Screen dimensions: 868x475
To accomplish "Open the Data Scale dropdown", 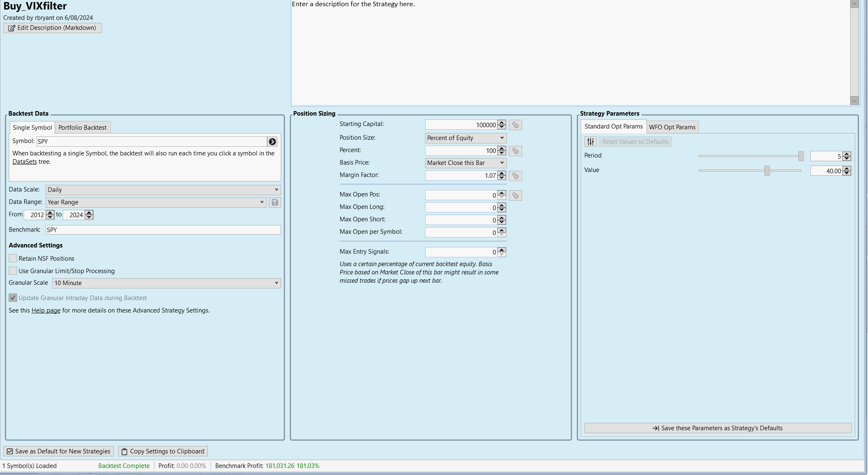I will point(163,190).
